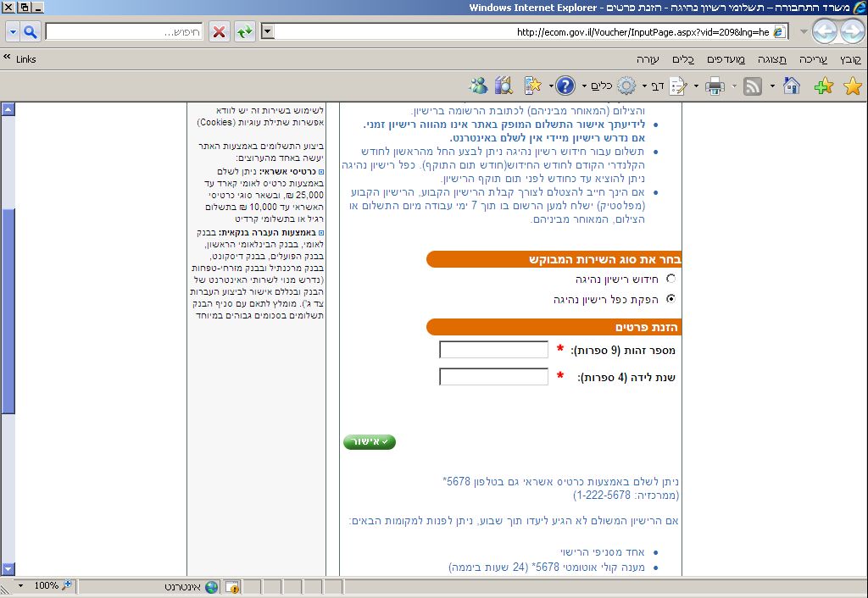Click the Print icon in toolbar
Screen dimensions: 868x598
click(x=715, y=86)
